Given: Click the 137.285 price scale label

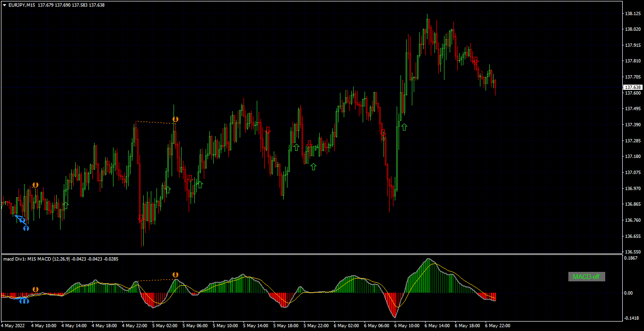Looking at the screenshot, I should 632,141.
